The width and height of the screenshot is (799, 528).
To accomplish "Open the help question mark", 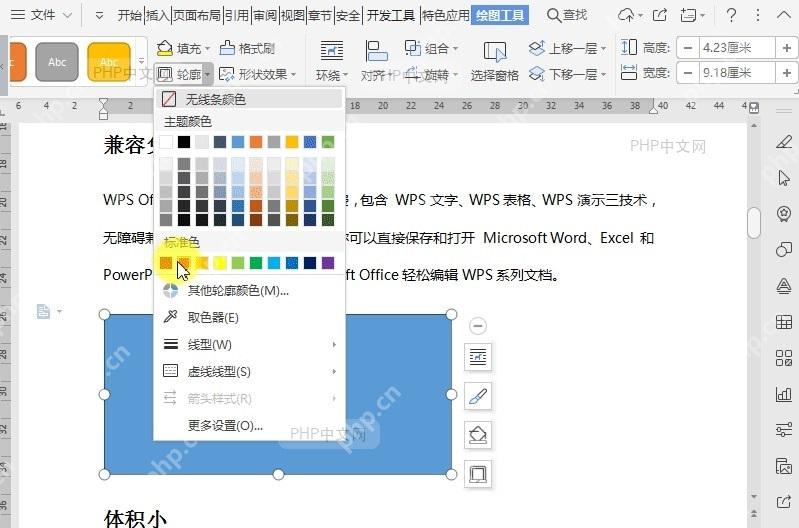I will 731,15.
